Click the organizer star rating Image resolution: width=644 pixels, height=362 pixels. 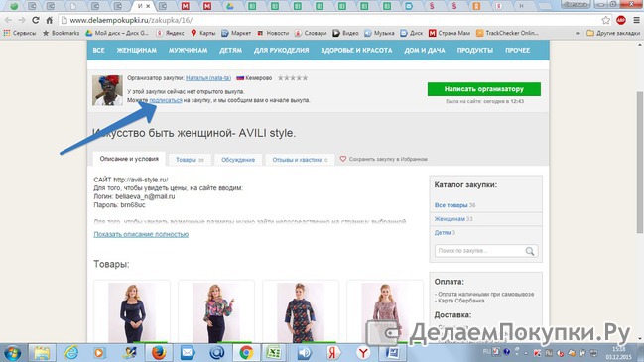click(x=293, y=78)
